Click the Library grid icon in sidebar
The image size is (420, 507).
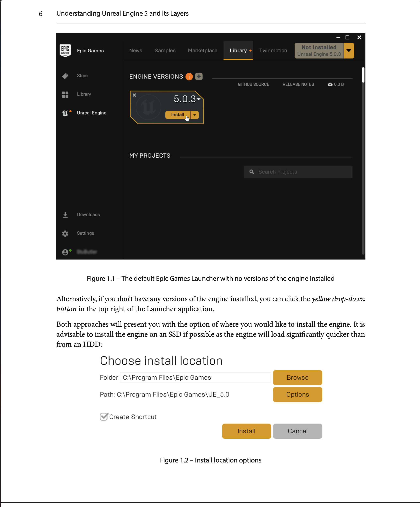[x=65, y=95]
